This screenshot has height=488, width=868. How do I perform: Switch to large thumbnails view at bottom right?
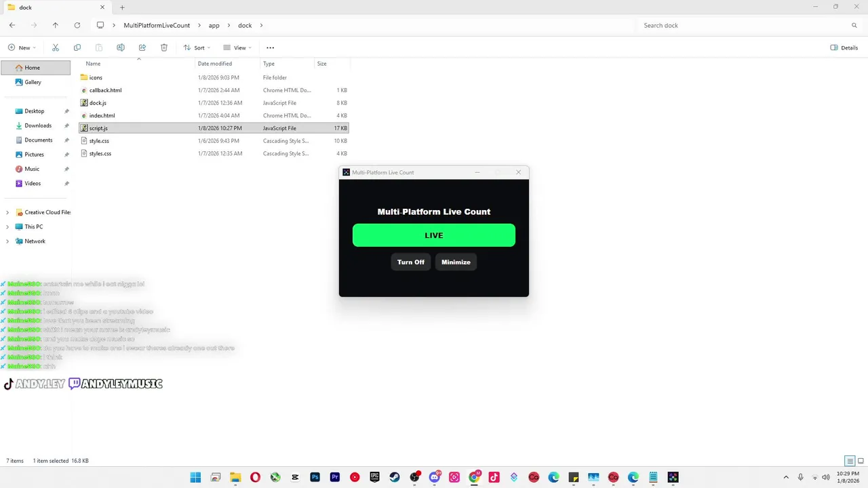point(860,461)
